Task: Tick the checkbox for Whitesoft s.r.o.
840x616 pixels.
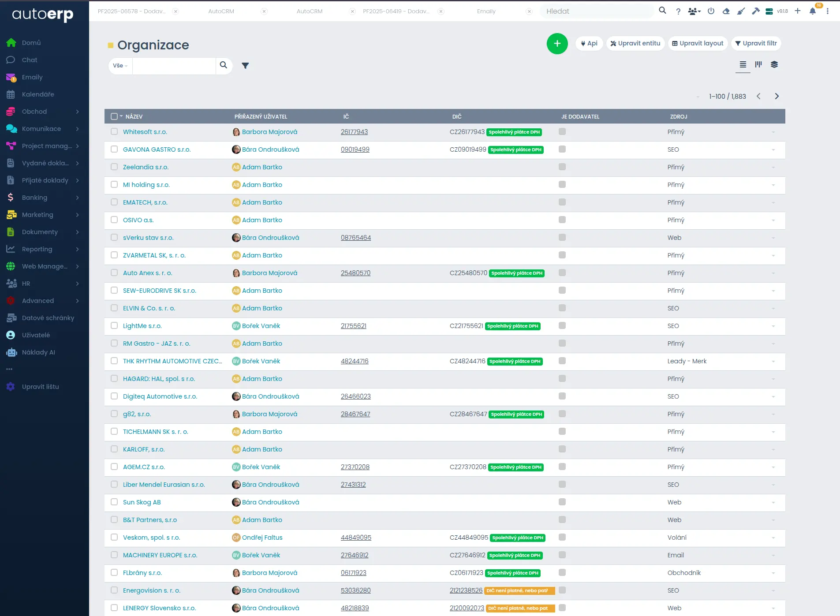Action: 114,131
